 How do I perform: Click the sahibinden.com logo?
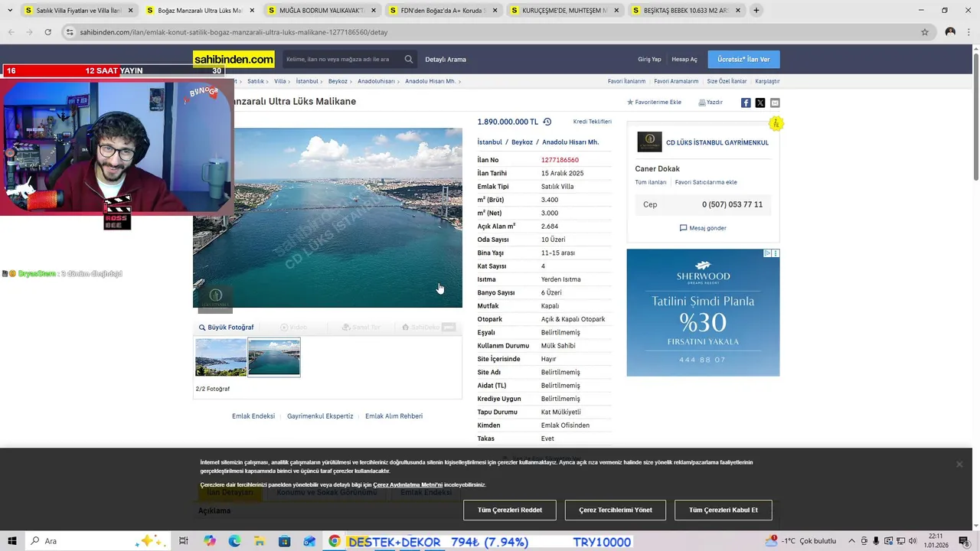click(234, 60)
